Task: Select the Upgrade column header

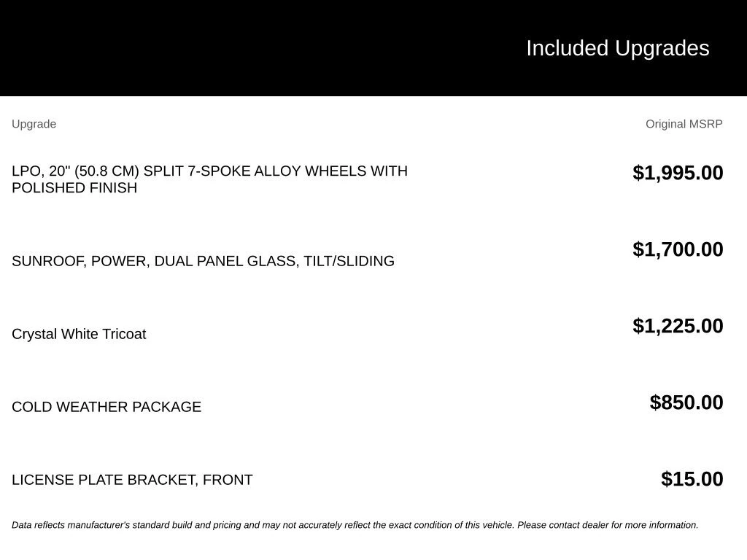Action: tap(34, 124)
